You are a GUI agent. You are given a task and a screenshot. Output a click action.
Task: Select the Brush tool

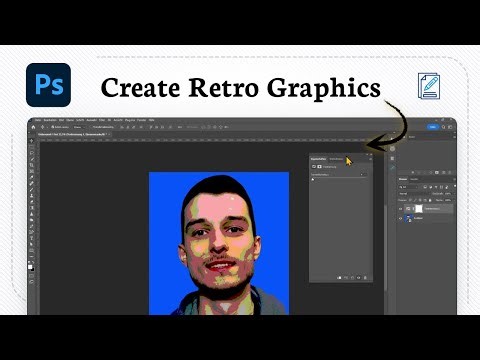(32, 189)
